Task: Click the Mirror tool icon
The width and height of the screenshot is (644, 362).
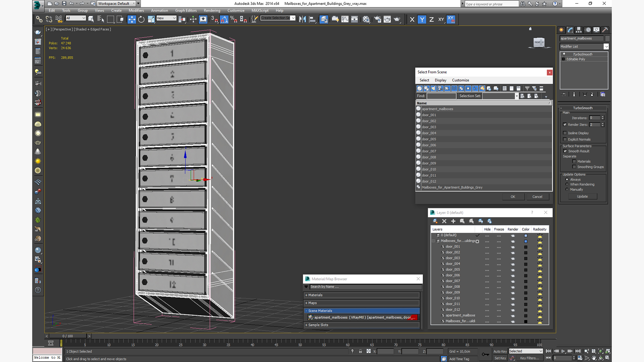Action: pos(303,19)
